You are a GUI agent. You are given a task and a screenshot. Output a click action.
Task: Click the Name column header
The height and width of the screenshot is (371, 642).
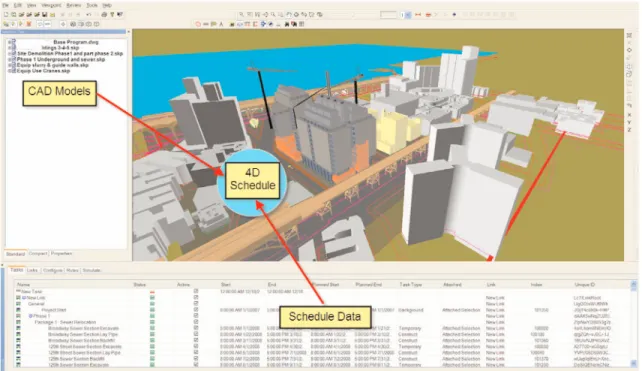tap(24, 285)
